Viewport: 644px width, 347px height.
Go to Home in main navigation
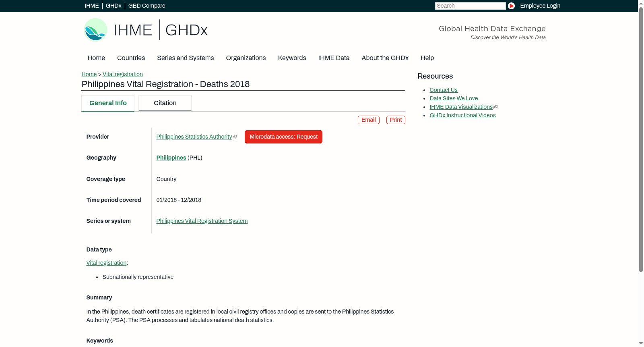coord(96,58)
